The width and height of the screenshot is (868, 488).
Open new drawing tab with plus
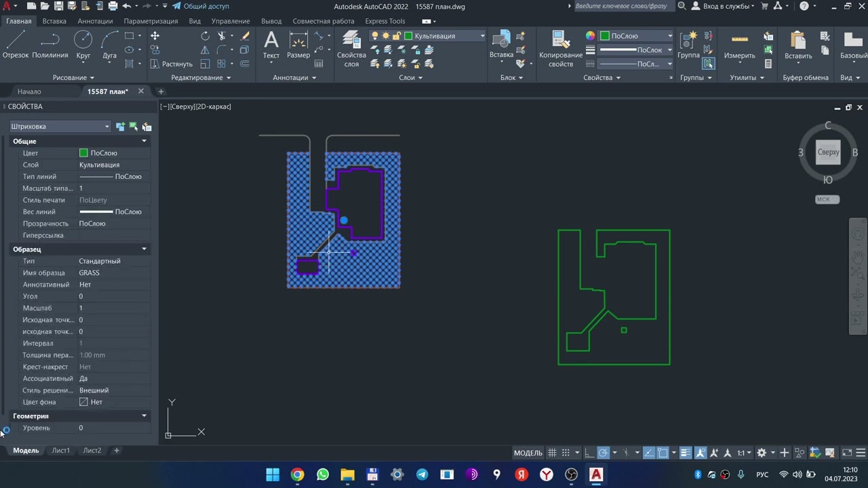coord(161,91)
